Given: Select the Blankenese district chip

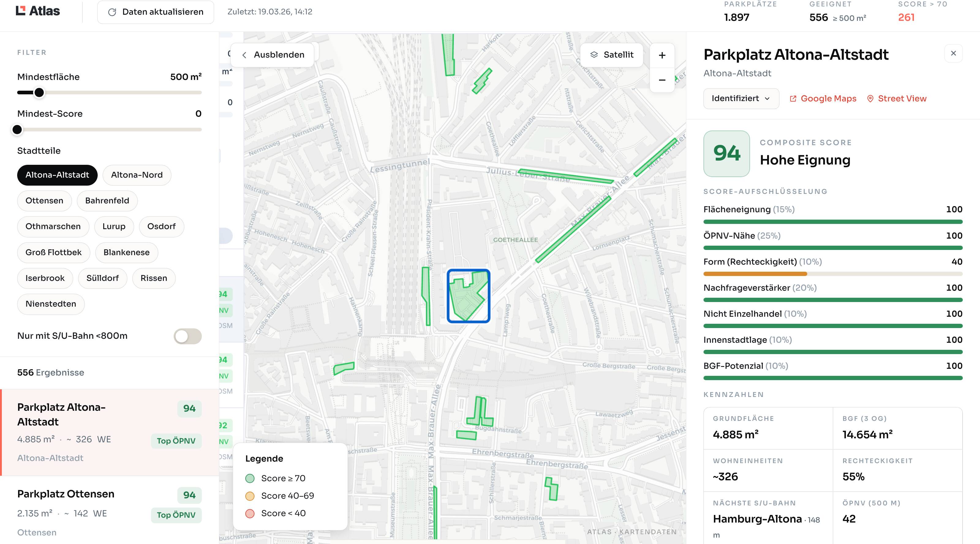Looking at the screenshot, I should (x=127, y=253).
